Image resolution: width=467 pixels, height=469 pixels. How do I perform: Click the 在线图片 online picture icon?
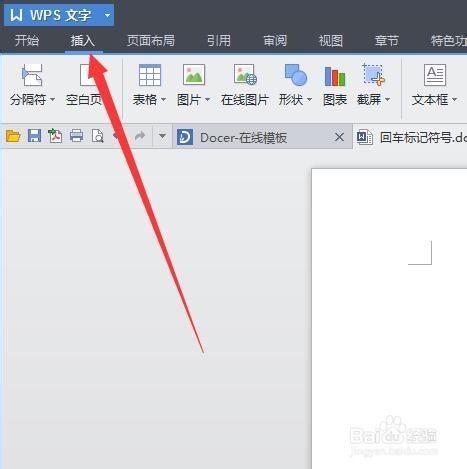pyautogui.click(x=245, y=75)
